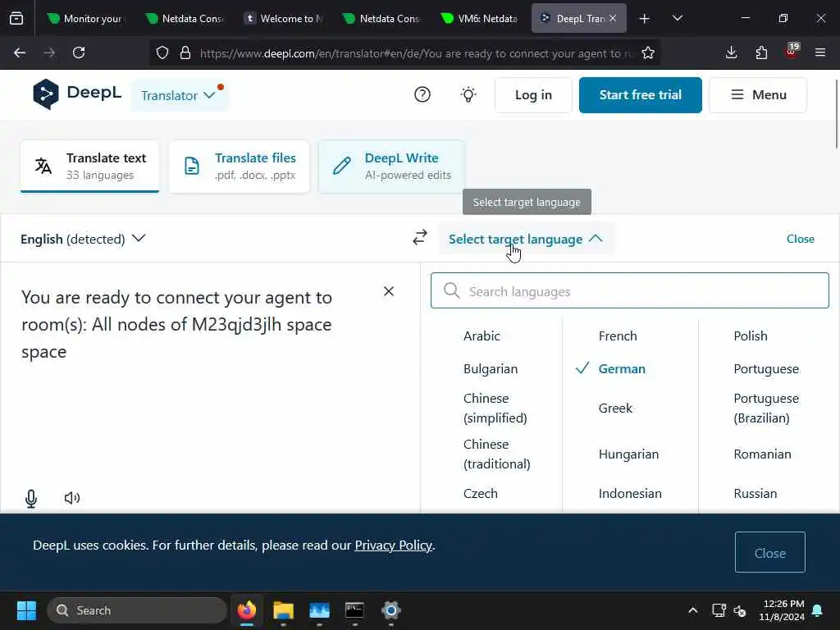The width and height of the screenshot is (840, 630).
Task: Open the Privacy Policy link
Action: point(393,545)
